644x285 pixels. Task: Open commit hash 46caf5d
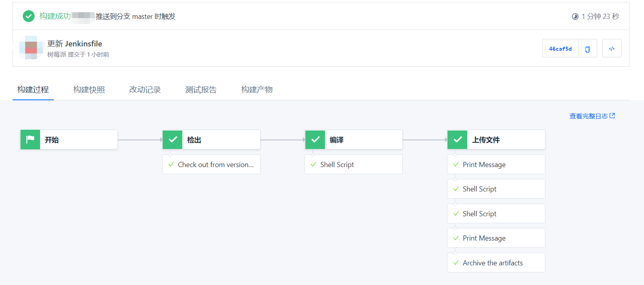pyautogui.click(x=560, y=49)
